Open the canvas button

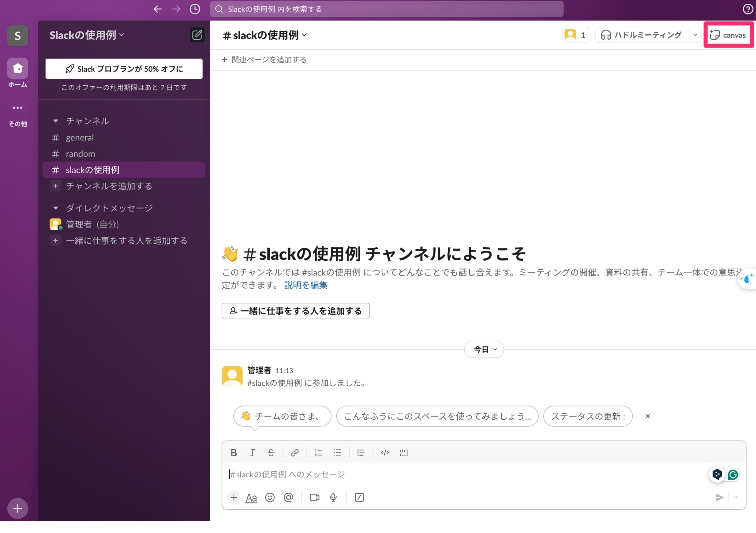pyautogui.click(x=728, y=35)
